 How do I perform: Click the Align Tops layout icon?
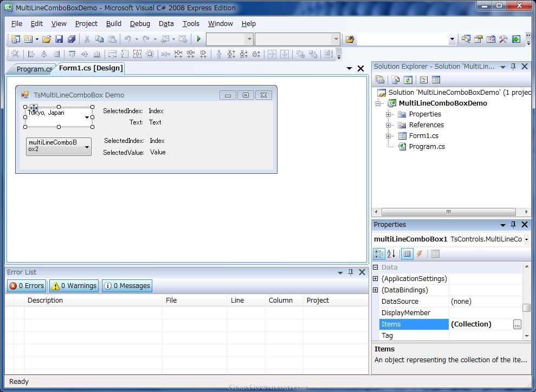pos(72,54)
